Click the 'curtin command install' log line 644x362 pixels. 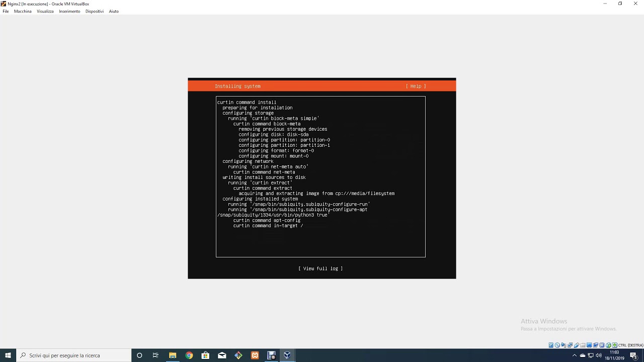(247, 102)
